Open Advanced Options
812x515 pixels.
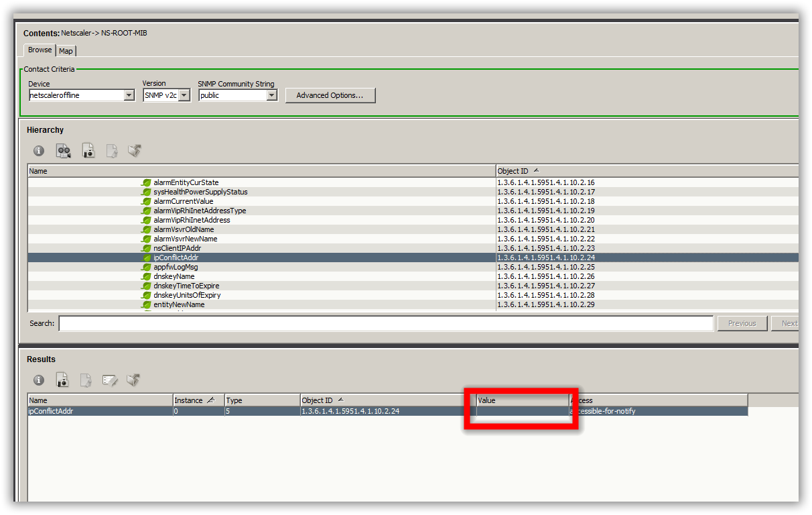click(x=330, y=95)
